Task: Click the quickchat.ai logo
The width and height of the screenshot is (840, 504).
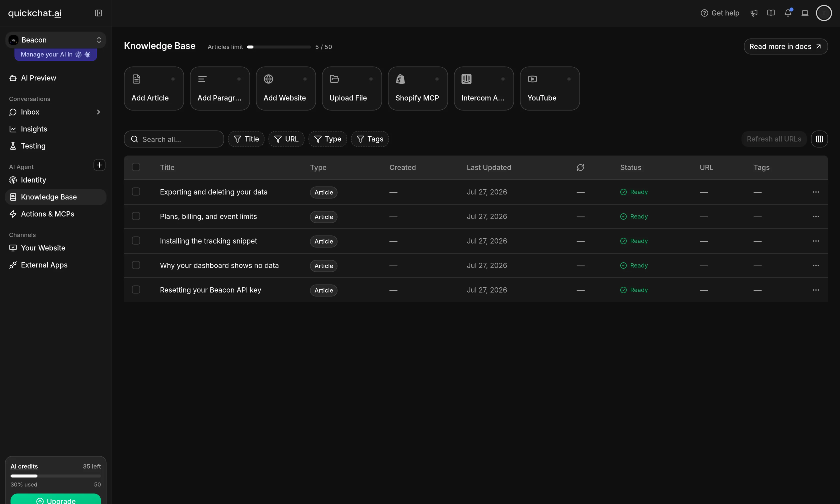Action: coord(35,13)
